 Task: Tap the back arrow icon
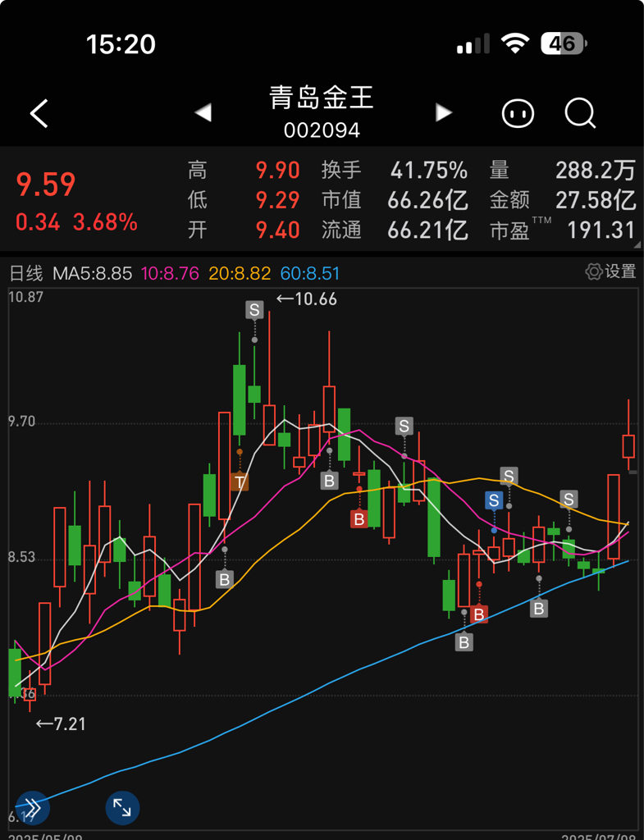tap(39, 113)
